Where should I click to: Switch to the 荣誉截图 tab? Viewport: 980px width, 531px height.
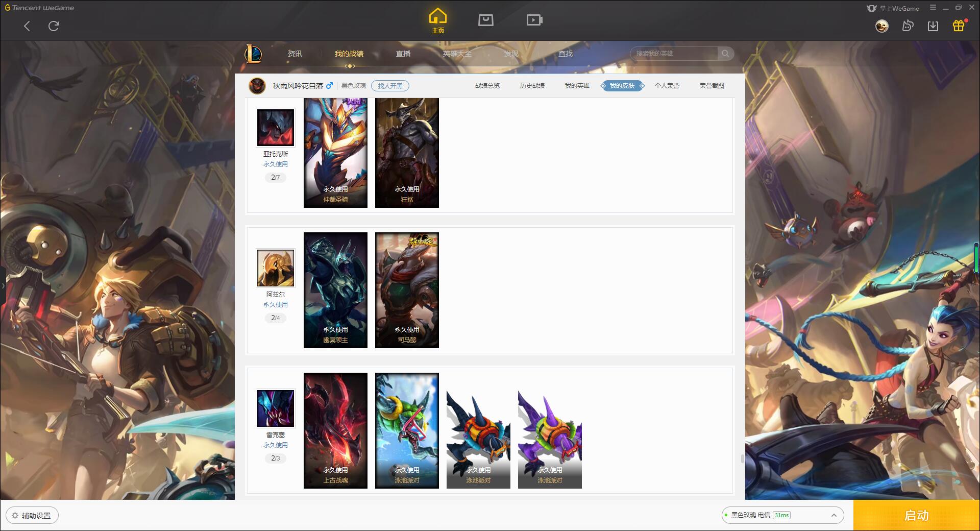(712, 86)
